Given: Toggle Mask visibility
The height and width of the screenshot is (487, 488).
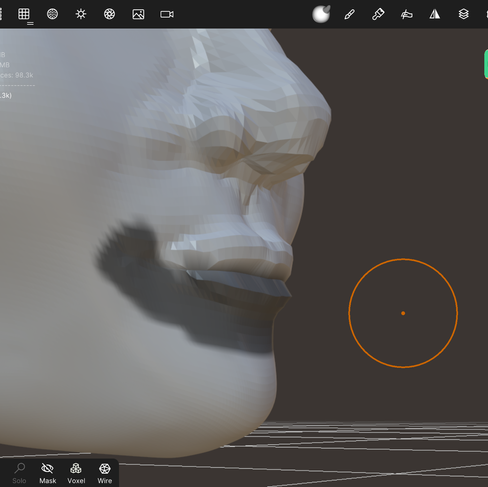Looking at the screenshot, I should pyautogui.click(x=48, y=473).
